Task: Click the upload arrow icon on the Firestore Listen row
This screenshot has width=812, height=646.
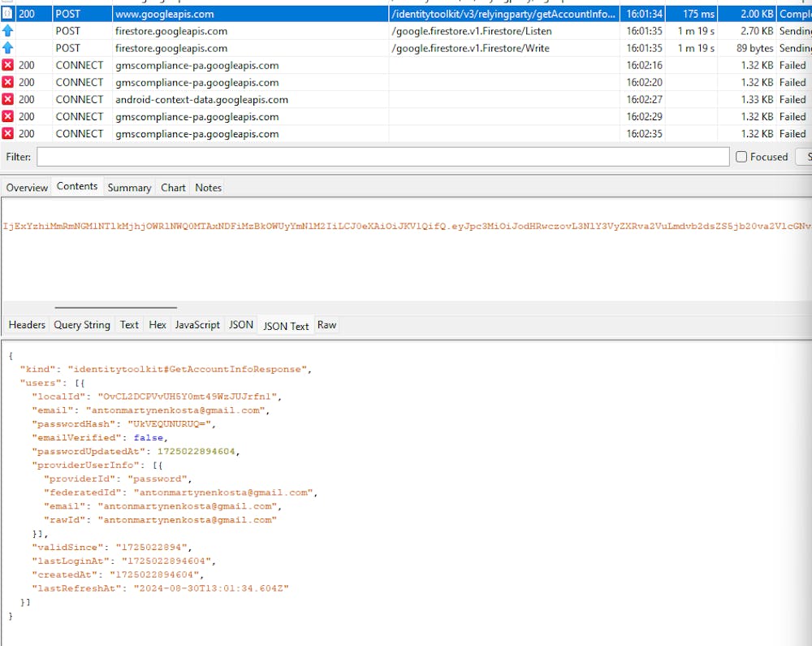Action: click(7, 31)
